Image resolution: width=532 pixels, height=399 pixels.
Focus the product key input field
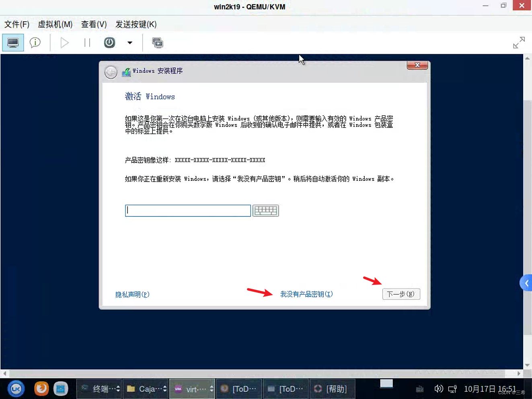[188, 211]
